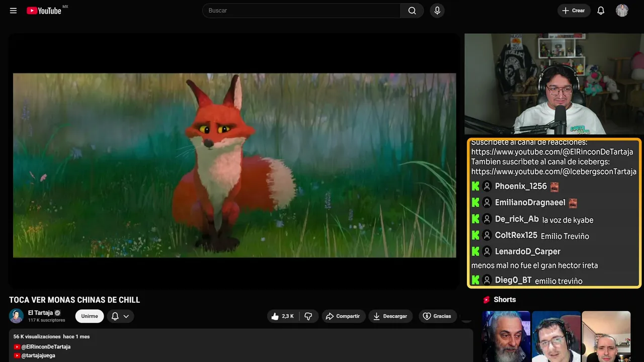The width and height of the screenshot is (644, 362).
Task: Click the Shorts section icon
Action: point(487,300)
